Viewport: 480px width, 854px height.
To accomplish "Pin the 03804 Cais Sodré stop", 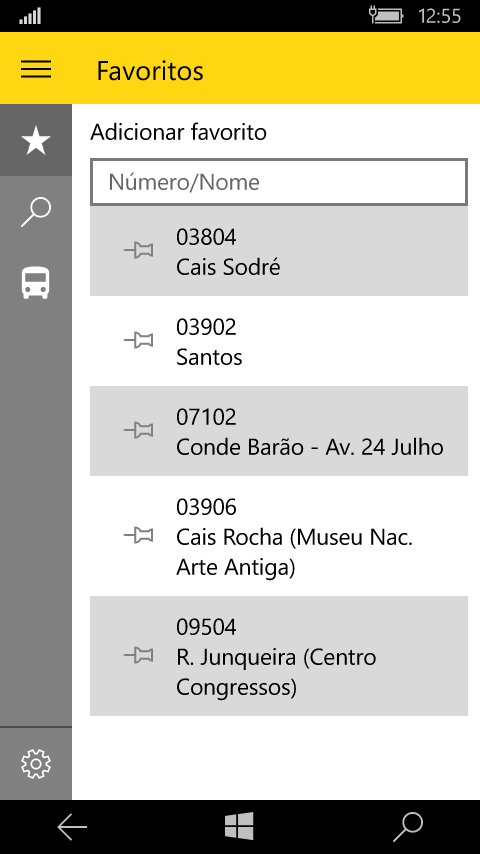I will coord(138,251).
